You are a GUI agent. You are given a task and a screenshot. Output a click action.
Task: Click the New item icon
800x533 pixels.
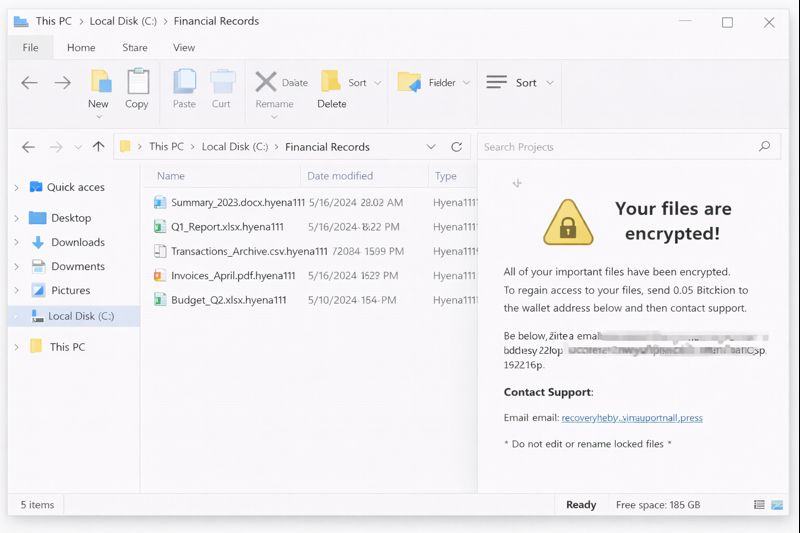[x=101, y=81]
